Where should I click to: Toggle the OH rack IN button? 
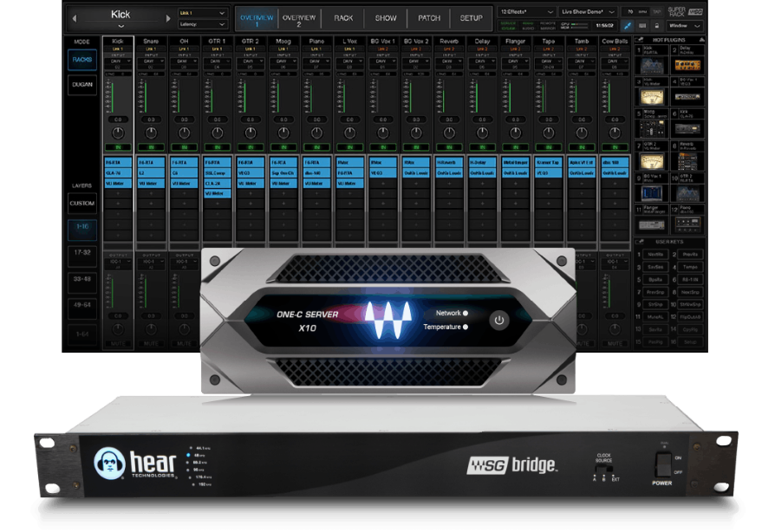(185, 147)
